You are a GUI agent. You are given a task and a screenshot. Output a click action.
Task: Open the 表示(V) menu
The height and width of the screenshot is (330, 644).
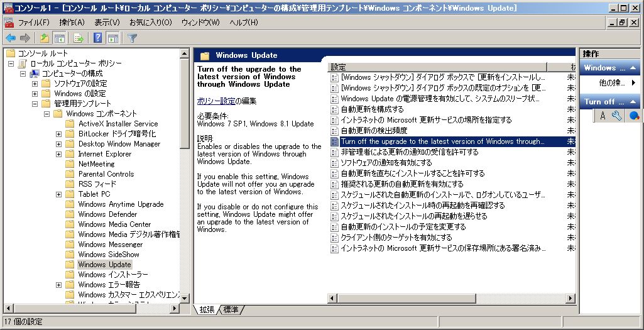(107, 23)
